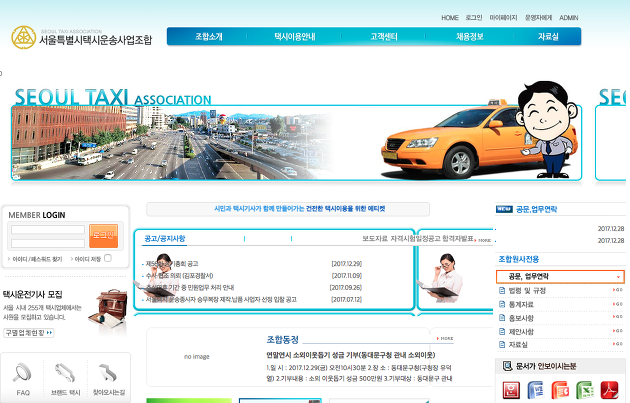Click the etiquette banner for 건전한 택시이용
Image resolution: width=630 pixels, height=403 pixels.
pyautogui.click(x=288, y=209)
